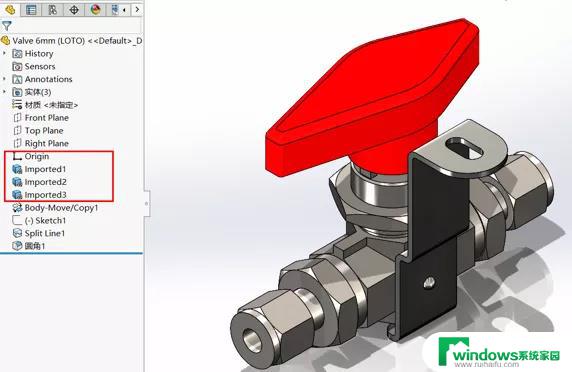Select the Right Plane icon
The image size is (572, 372).
[x=17, y=143]
